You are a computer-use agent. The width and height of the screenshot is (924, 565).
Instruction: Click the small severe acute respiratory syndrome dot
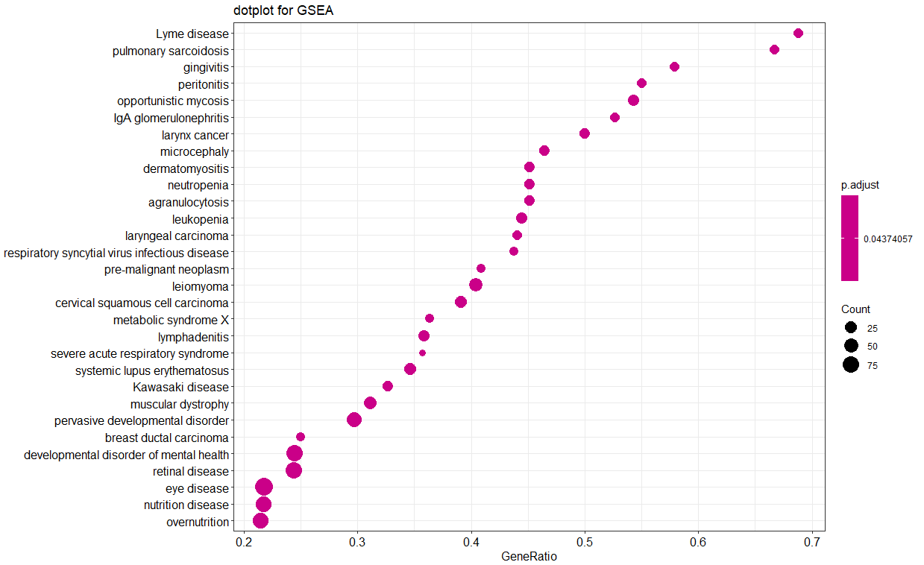click(421, 353)
